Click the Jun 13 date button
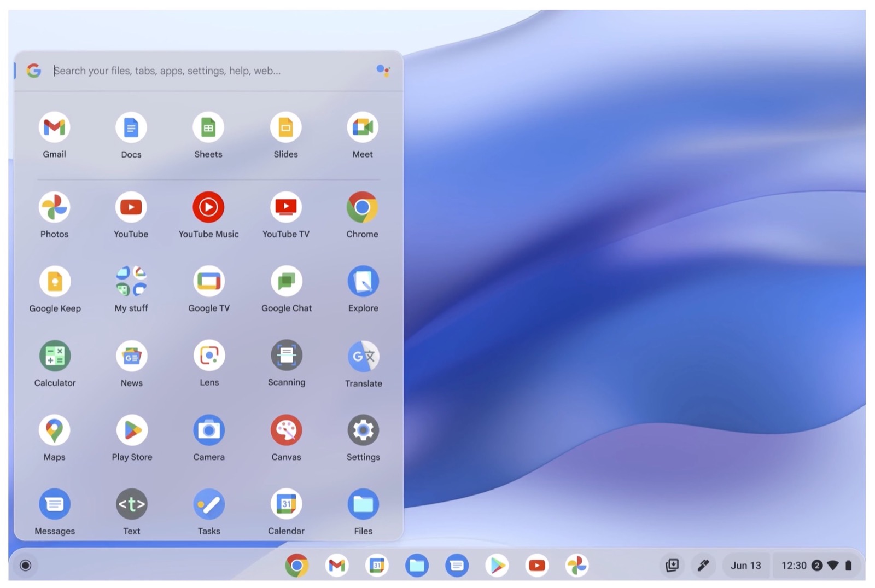 [x=746, y=565]
